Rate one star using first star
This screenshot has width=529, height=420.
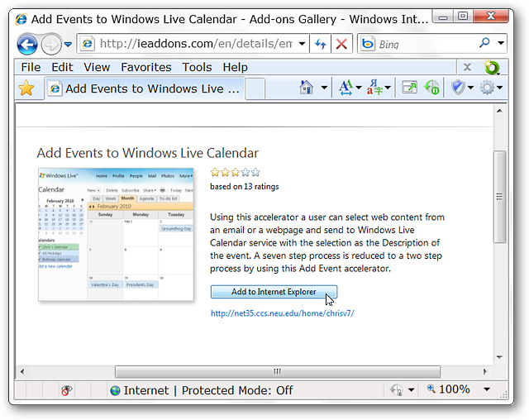coord(215,173)
